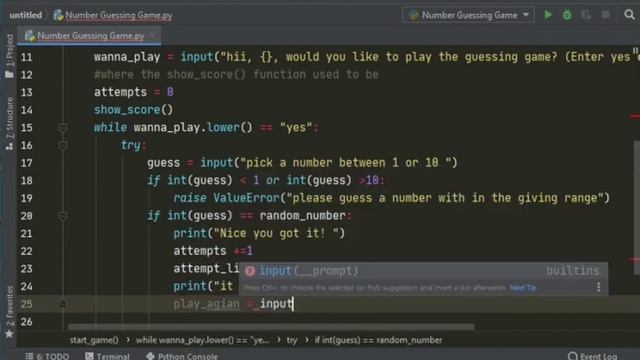Collapse the while loop fold on line 15
This screenshot has height=360, width=640.
coord(62,128)
